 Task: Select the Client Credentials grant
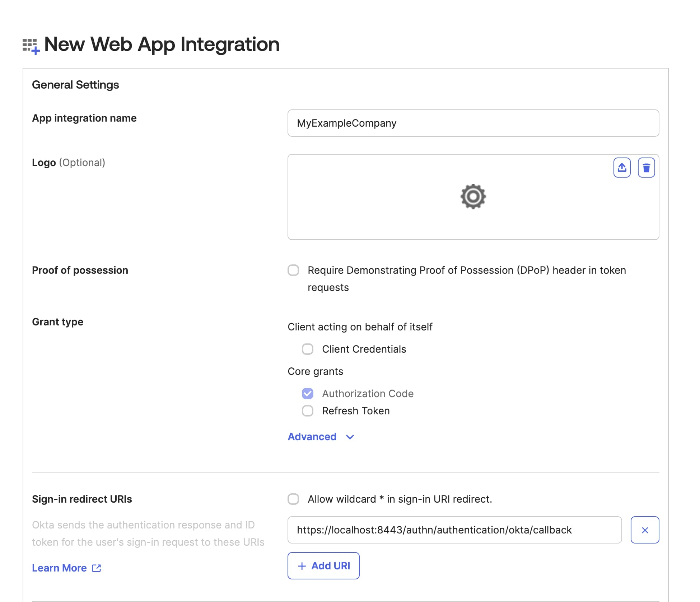(308, 349)
